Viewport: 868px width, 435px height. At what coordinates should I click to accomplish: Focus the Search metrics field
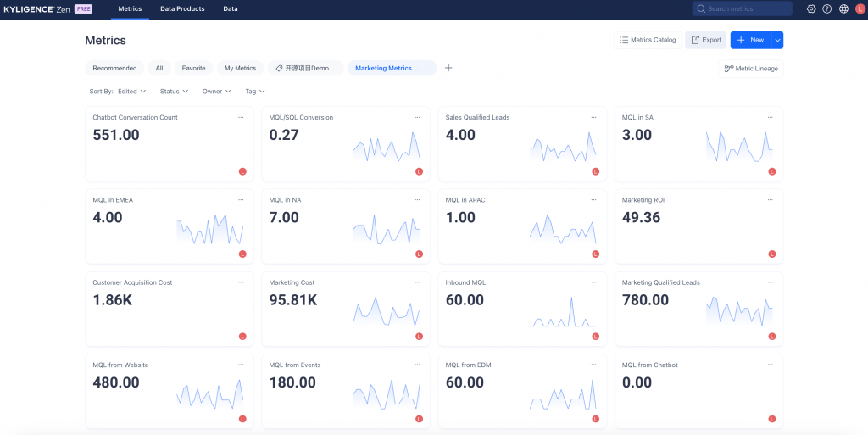tap(748, 8)
